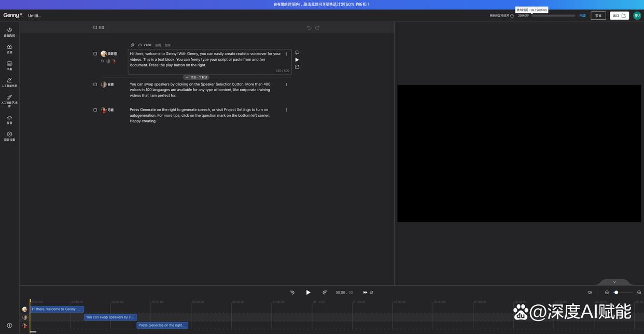
Task: Click main timeline play button
Action: click(x=309, y=293)
